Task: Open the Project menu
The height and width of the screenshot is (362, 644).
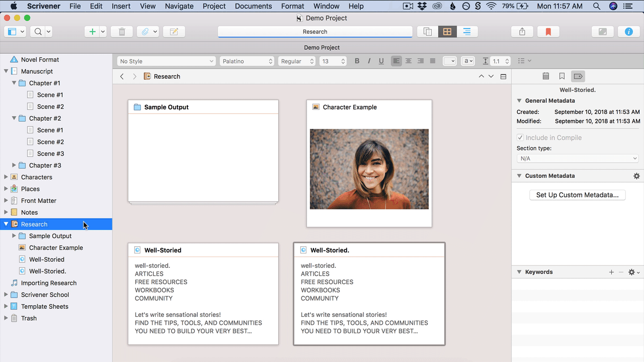Action: coord(214,6)
